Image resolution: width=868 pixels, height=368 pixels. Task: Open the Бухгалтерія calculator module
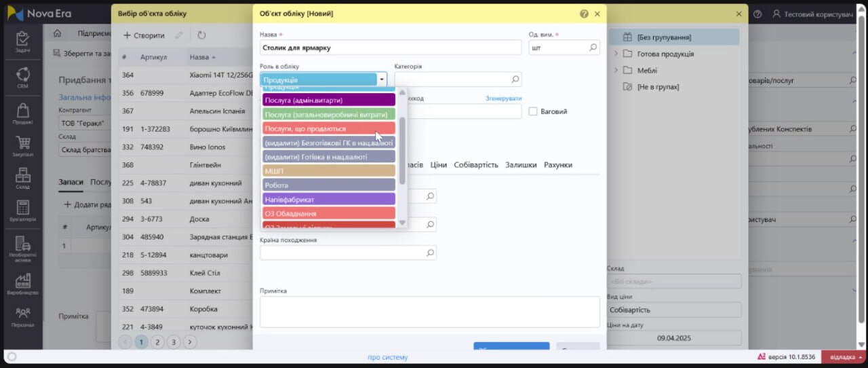tap(22, 211)
